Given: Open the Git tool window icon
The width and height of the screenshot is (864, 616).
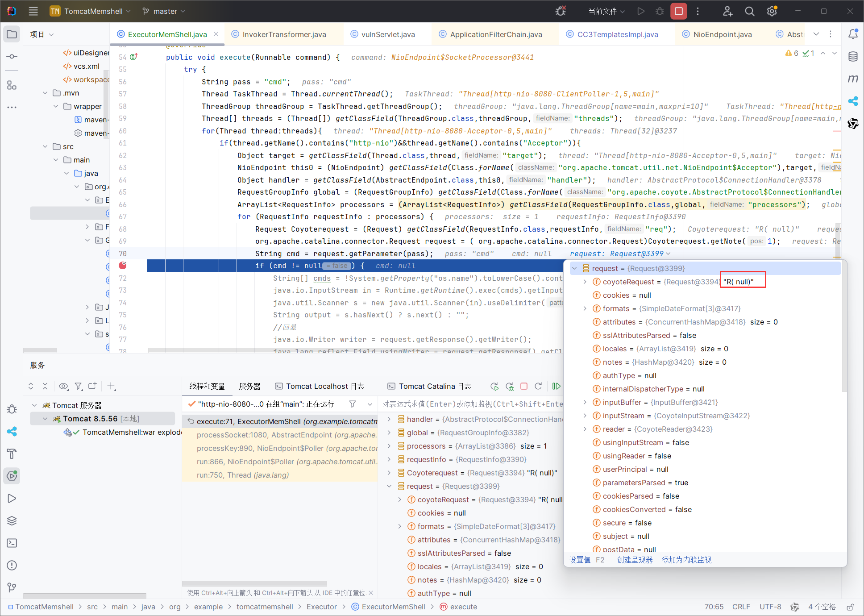Looking at the screenshot, I should click(x=12, y=587).
